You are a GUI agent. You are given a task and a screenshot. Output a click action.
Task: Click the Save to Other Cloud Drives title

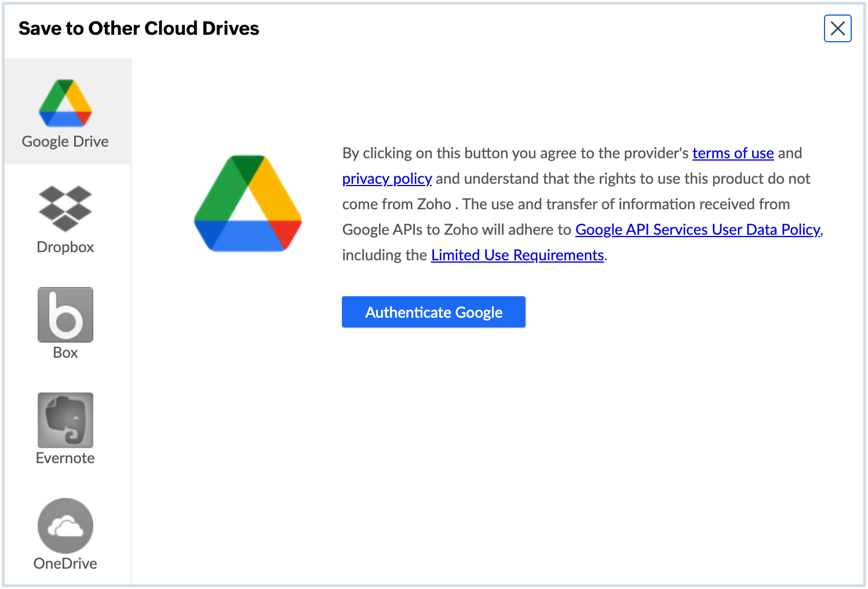[x=139, y=28]
